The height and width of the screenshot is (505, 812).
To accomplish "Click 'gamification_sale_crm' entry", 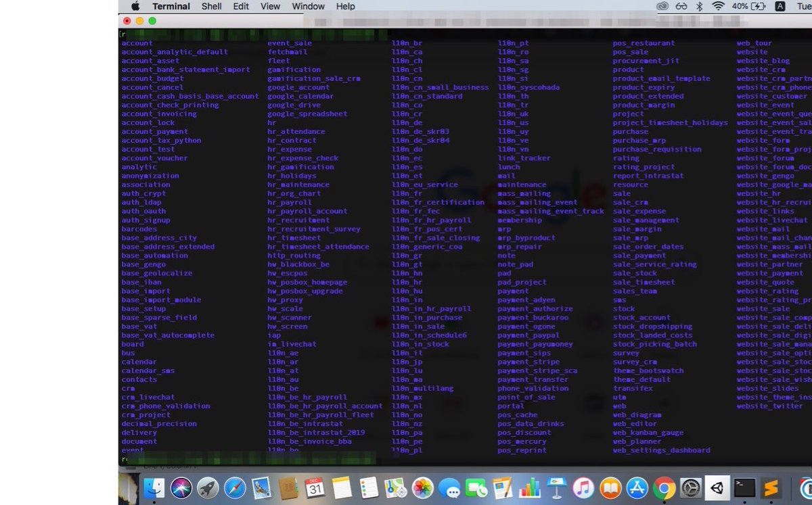I will [314, 78].
